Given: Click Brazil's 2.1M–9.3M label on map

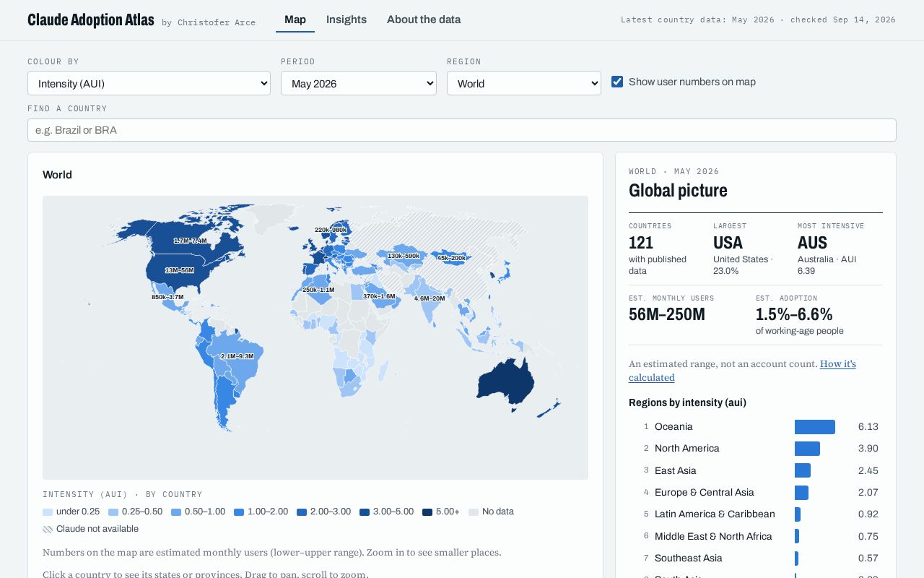Looking at the screenshot, I should tap(237, 356).
